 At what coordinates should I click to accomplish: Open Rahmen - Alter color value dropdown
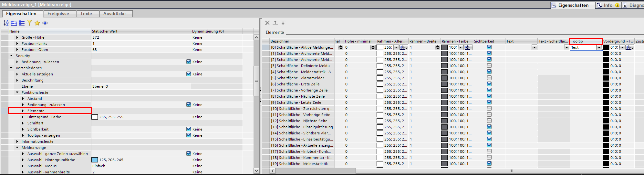(x=396, y=47)
